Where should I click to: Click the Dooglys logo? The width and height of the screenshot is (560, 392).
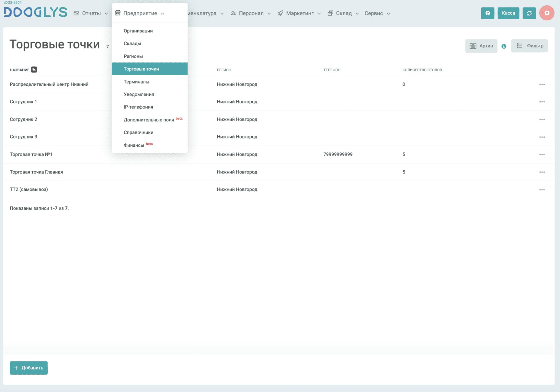[x=35, y=12]
